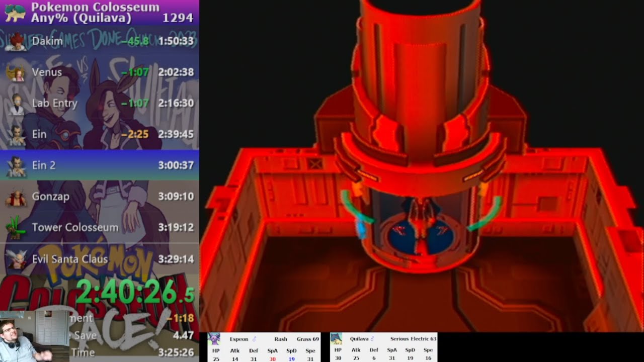The width and height of the screenshot is (644, 362).
Task: Click the Venus split time 2:02:38
Action: pyautogui.click(x=176, y=72)
